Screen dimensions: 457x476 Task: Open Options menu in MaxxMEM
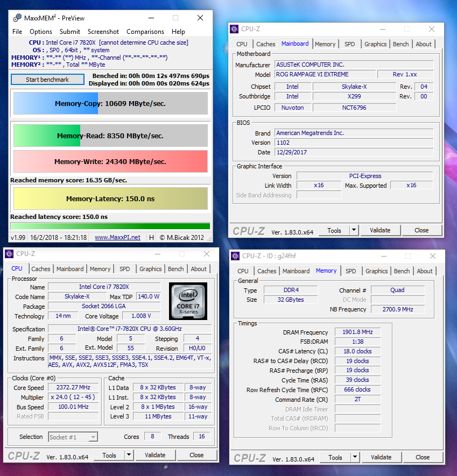click(41, 32)
